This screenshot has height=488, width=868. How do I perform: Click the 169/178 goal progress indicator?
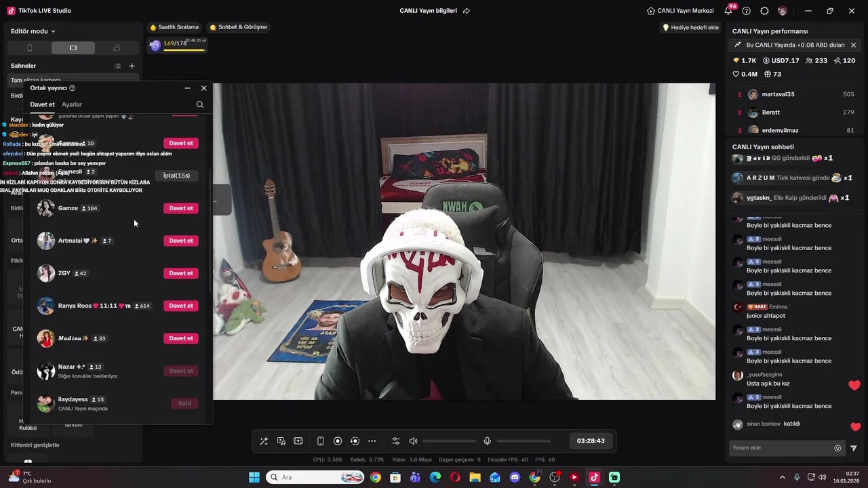point(178,45)
